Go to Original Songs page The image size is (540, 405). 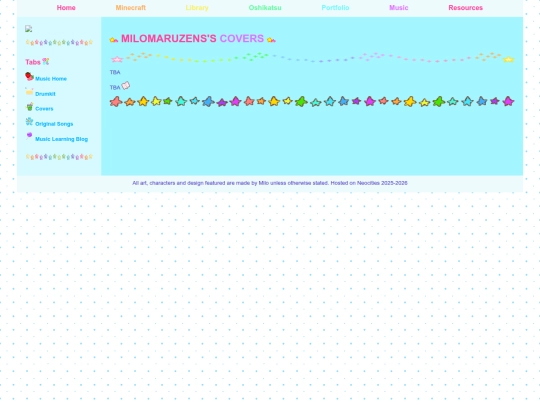tap(54, 124)
